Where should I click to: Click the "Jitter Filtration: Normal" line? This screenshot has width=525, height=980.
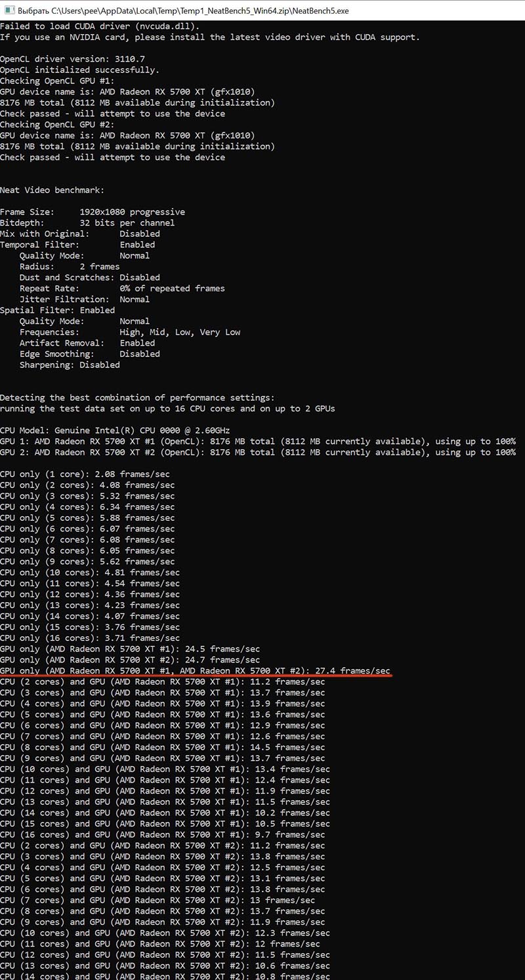[85, 299]
